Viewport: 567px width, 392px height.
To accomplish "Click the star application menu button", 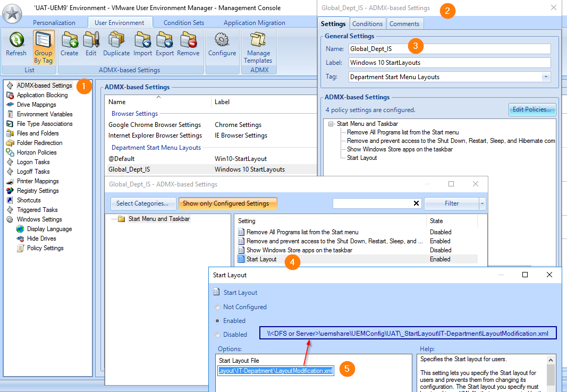I will pyautogui.click(x=12, y=13).
